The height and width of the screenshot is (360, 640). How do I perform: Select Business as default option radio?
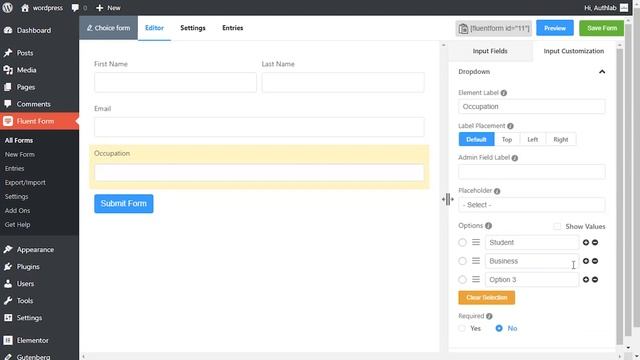tap(462, 261)
